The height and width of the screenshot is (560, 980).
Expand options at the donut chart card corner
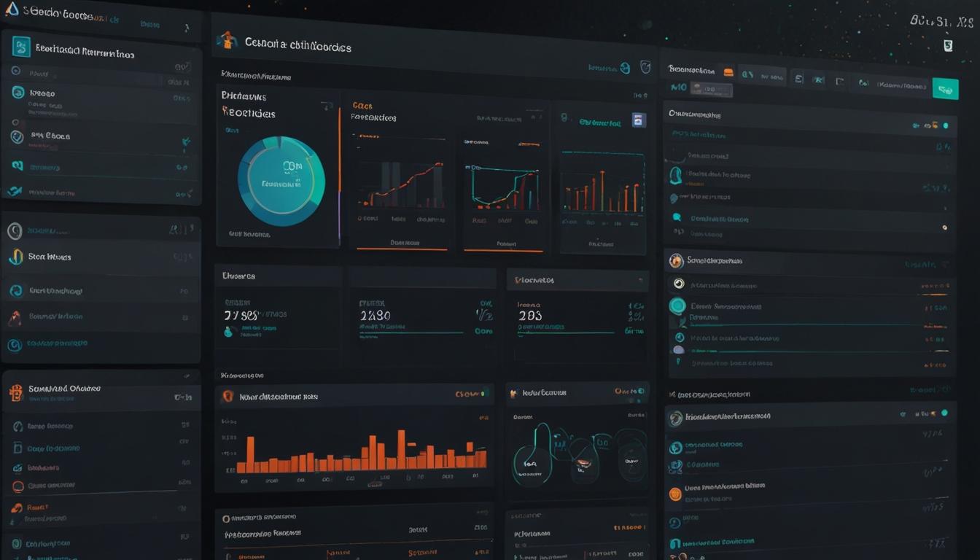point(326,106)
